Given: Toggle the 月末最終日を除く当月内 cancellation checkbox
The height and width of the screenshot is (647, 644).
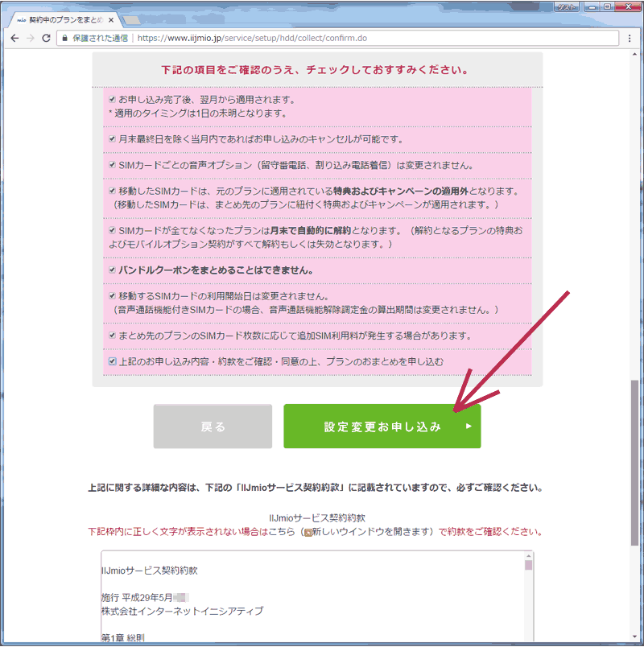Looking at the screenshot, I should tap(113, 139).
